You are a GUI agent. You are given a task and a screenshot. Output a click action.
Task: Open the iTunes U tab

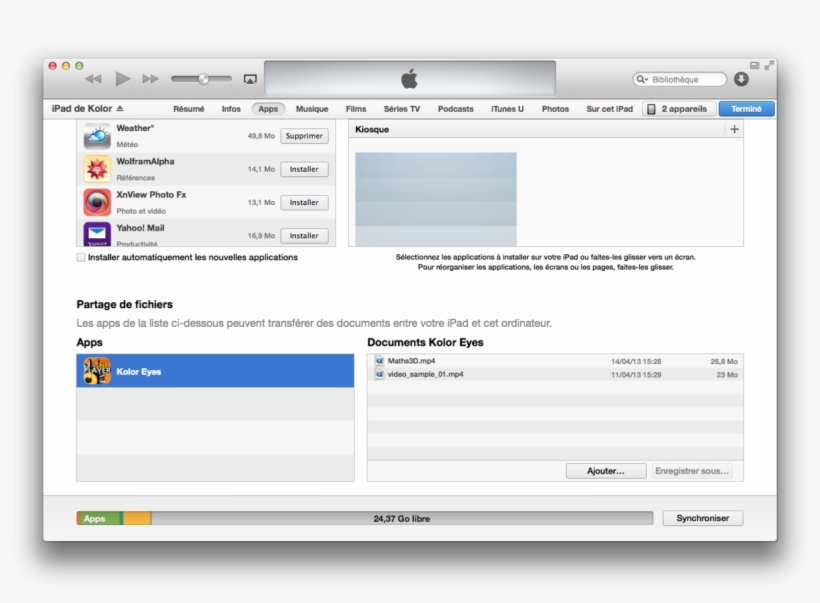pos(507,109)
